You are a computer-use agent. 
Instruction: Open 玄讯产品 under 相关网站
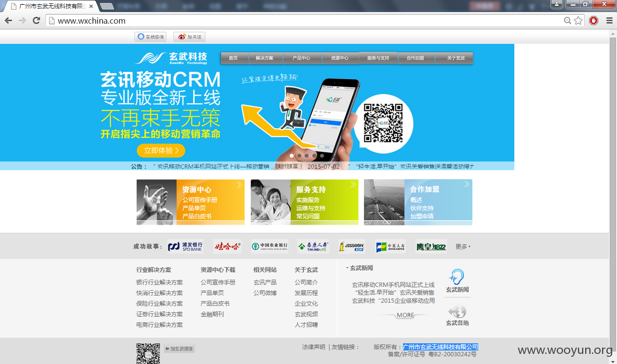(265, 283)
